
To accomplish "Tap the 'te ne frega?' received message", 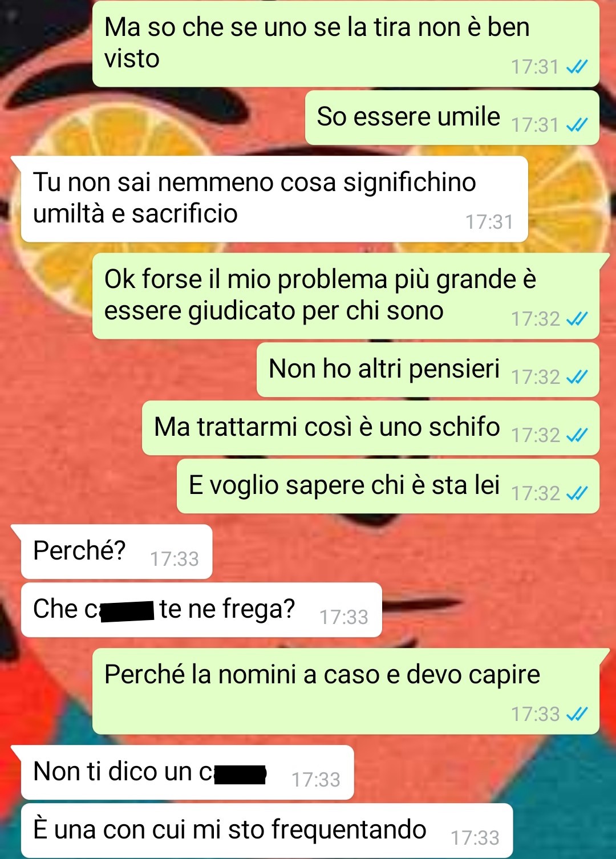I will (201, 610).
